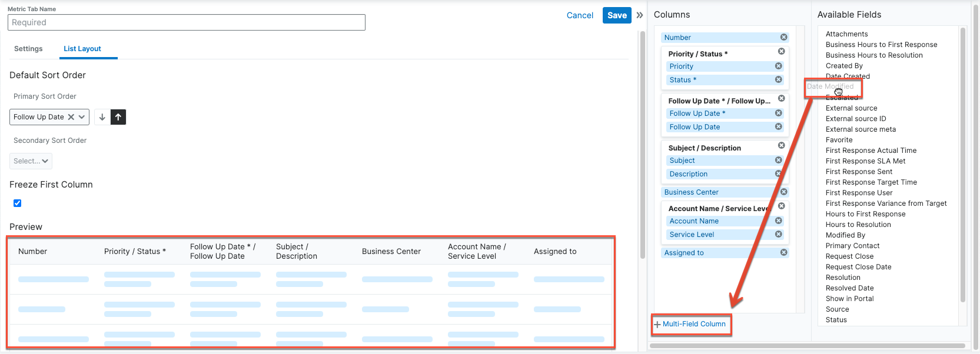Screen dimensions: 980x354
Task: Set sort direction to ascending arrow
Action: click(118, 117)
